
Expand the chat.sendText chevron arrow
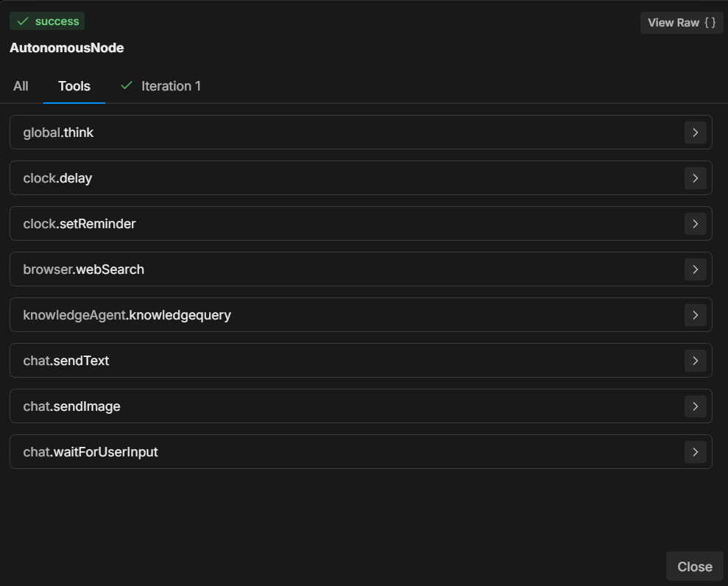pyautogui.click(x=695, y=361)
